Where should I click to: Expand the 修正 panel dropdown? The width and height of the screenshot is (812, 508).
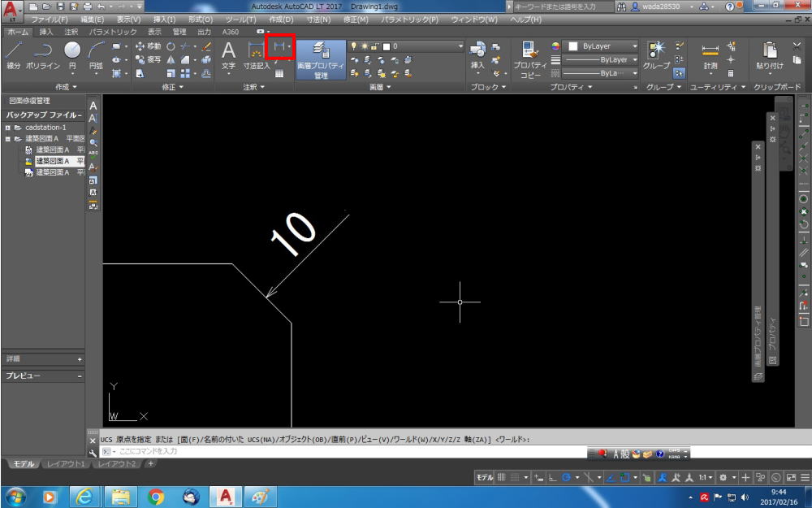pyautogui.click(x=173, y=87)
